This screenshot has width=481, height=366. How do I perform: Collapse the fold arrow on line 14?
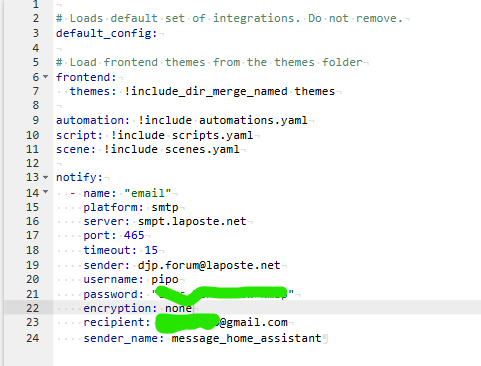click(x=46, y=192)
